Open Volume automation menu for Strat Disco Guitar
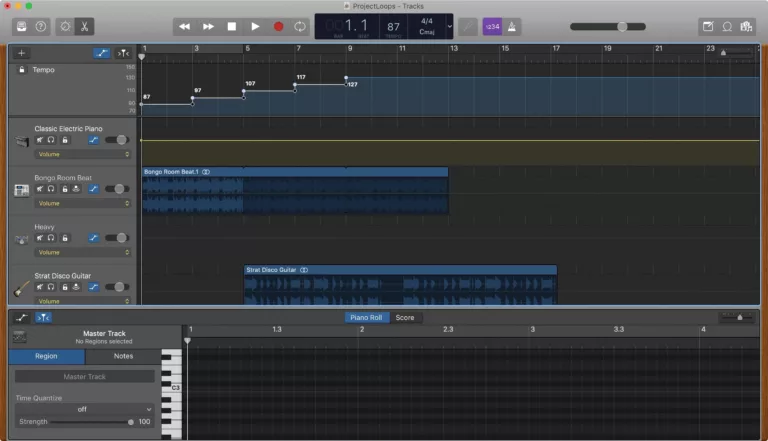Screen dimensions: 768x441 pyautogui.click(x=83, y=301)
